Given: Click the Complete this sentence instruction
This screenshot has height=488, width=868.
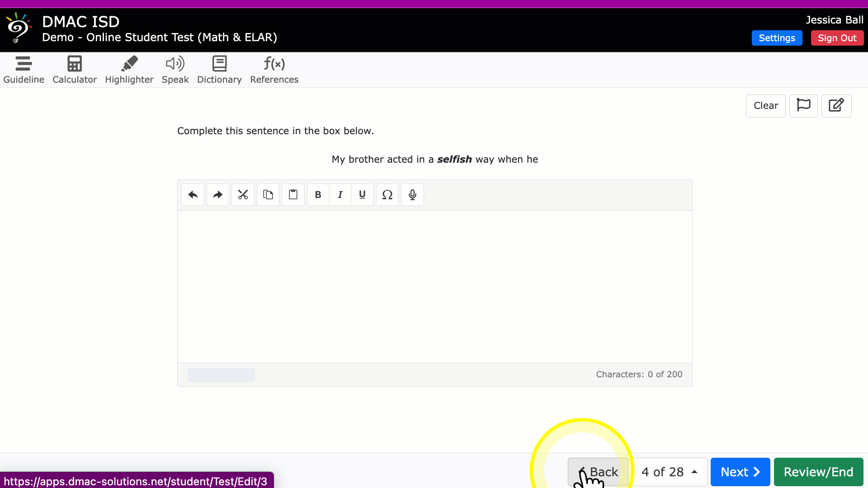Looking at the screenshot, I should [275, 131].
